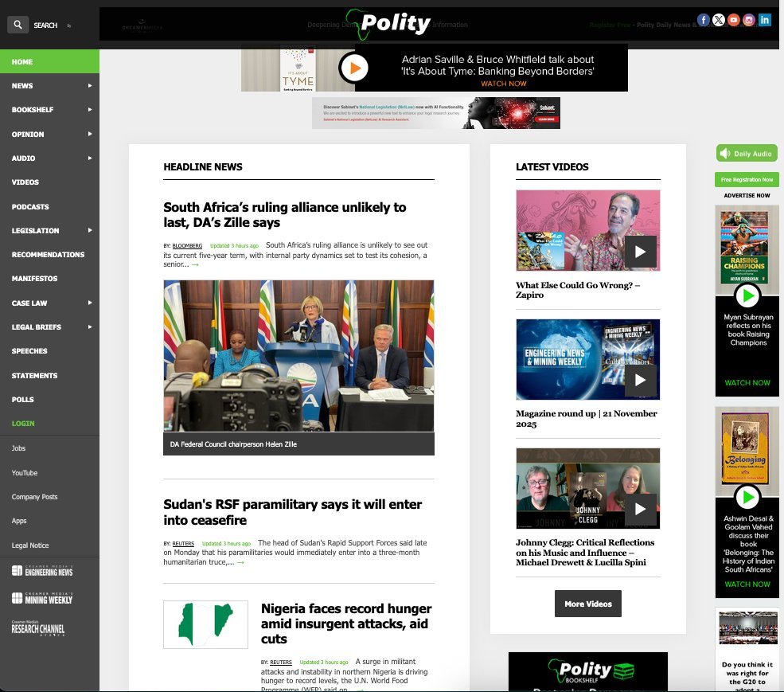Click the Bloomberg byline link

pyautogui.click(x=187, y=246)
